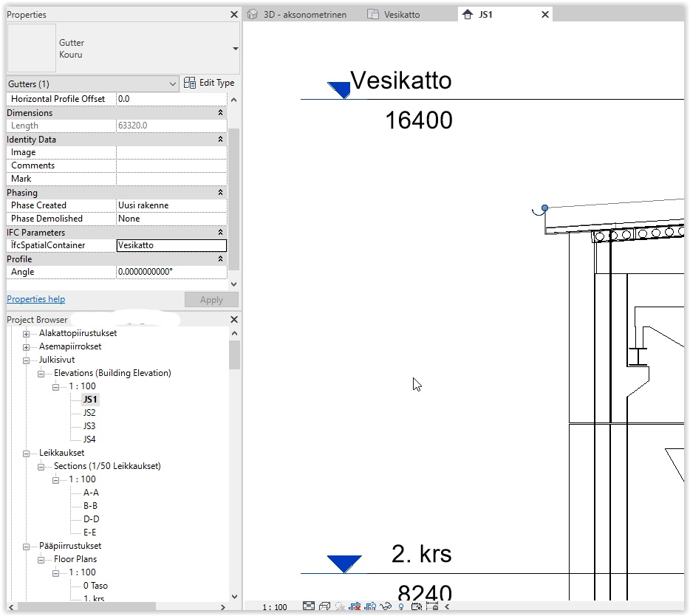Open elevation JS3 in Project Browser
This screenshot has height=616, width=690.
(89, 426)
